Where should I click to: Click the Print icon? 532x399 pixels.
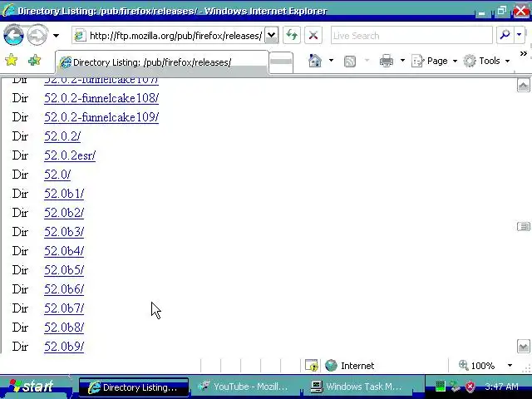tap(386, 61)
